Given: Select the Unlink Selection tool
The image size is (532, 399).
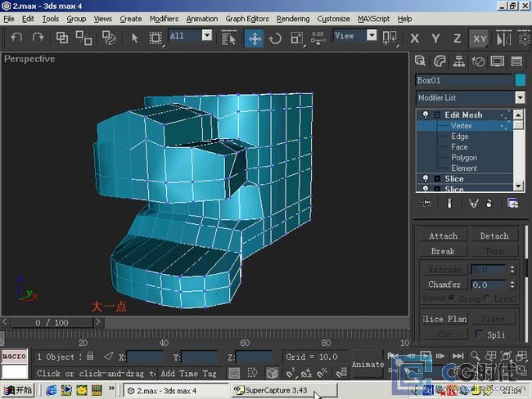Looking at the screenshot, I should pos(83,38).
